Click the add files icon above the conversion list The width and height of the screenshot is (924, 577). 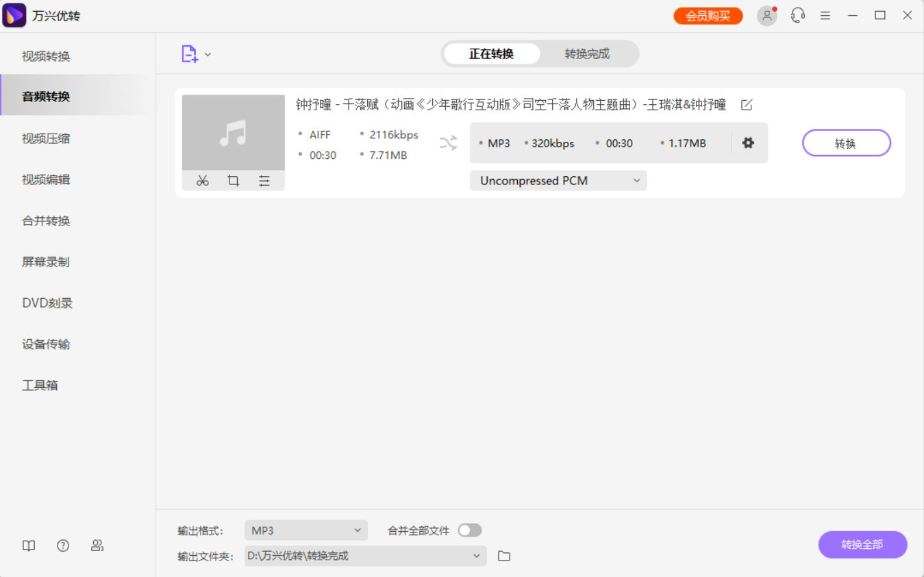(190, 53)
